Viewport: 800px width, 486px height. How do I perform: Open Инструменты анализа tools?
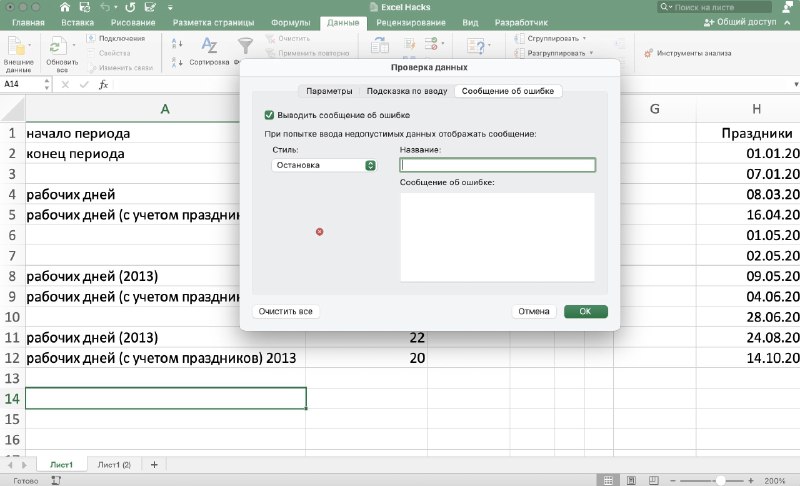[x=687, y=53]
